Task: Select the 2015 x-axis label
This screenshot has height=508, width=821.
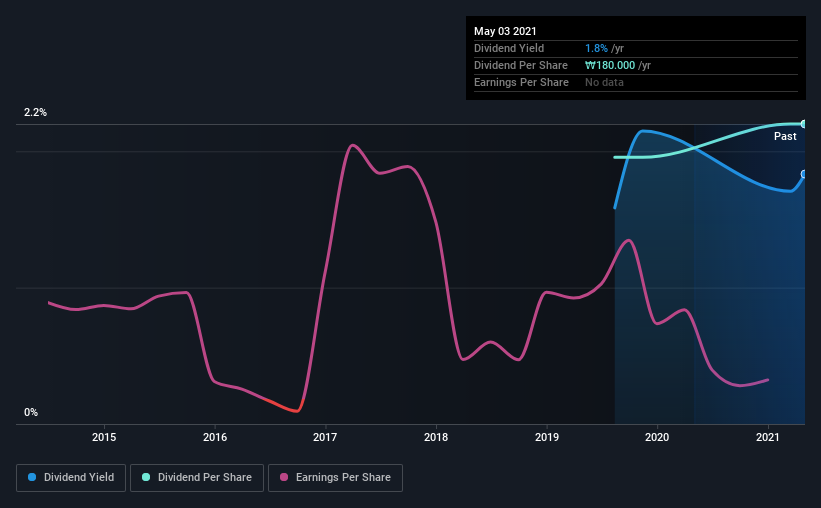Action: click(x=104, y=437)
